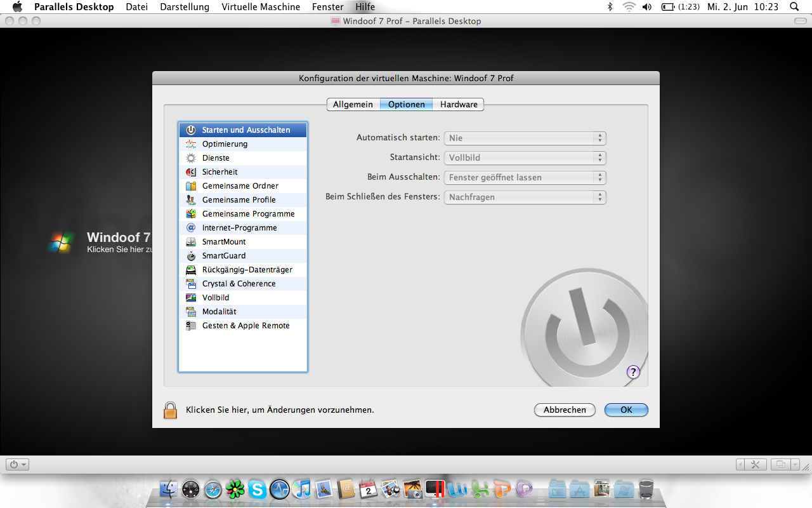Open the SmartGuard settings
Image resolution: width=812 pixels, height=508 pixels.
coord(243,255)
